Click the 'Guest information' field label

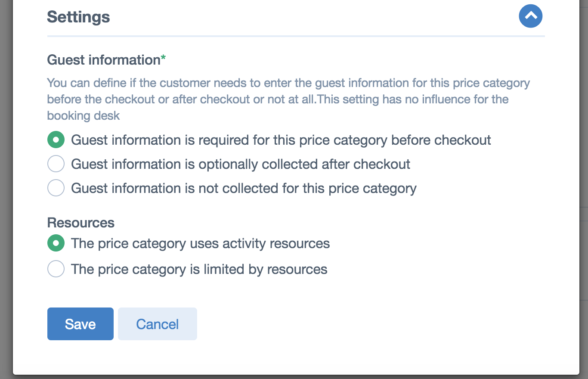pyautogui.click(x=104, y=60)
